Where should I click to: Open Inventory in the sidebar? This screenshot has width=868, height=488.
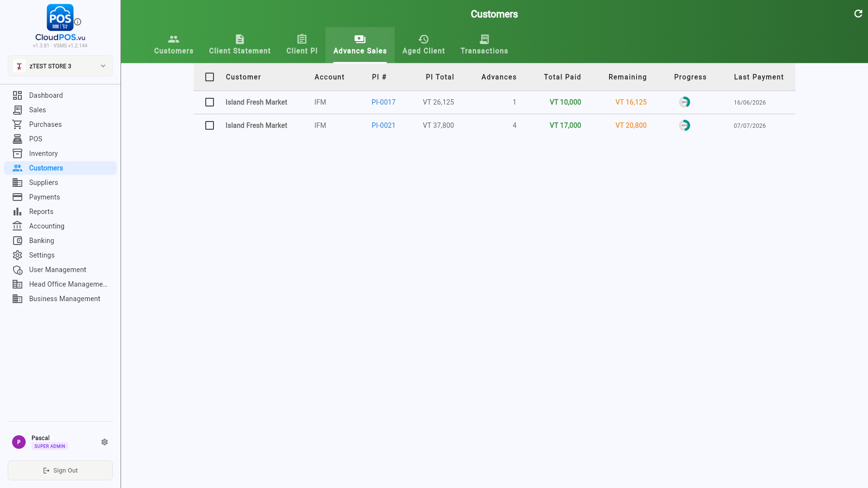[60, 153]
